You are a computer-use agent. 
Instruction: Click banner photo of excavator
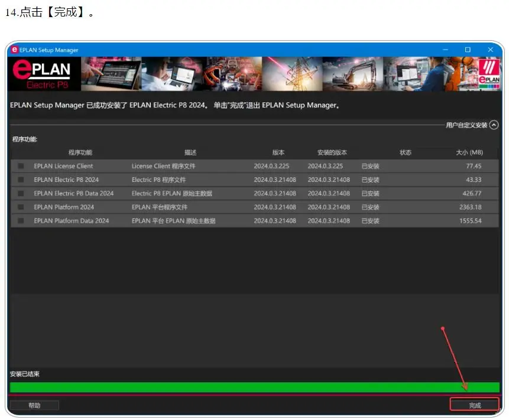(353, 74)
